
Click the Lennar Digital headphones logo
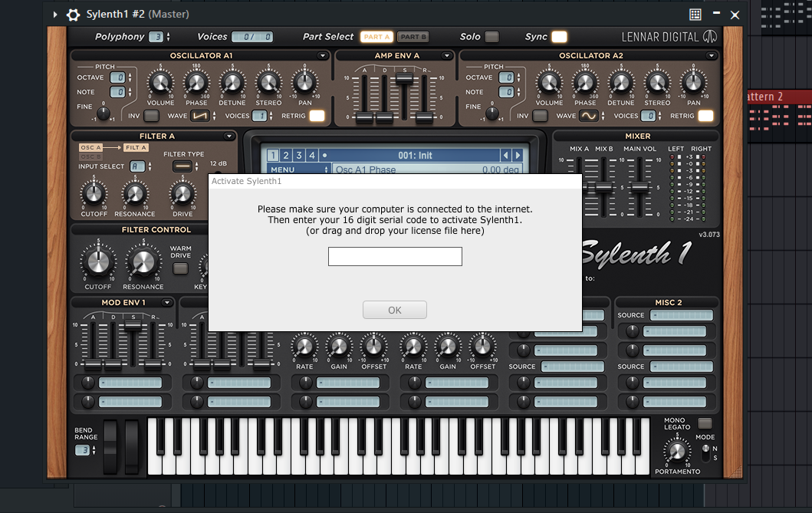click(x=711, y=35)
